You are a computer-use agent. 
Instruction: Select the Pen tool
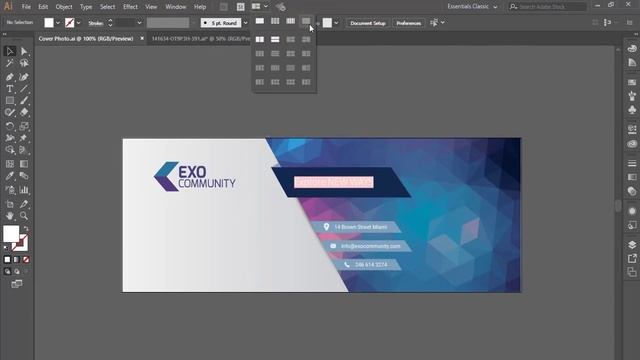pos(10,77)
